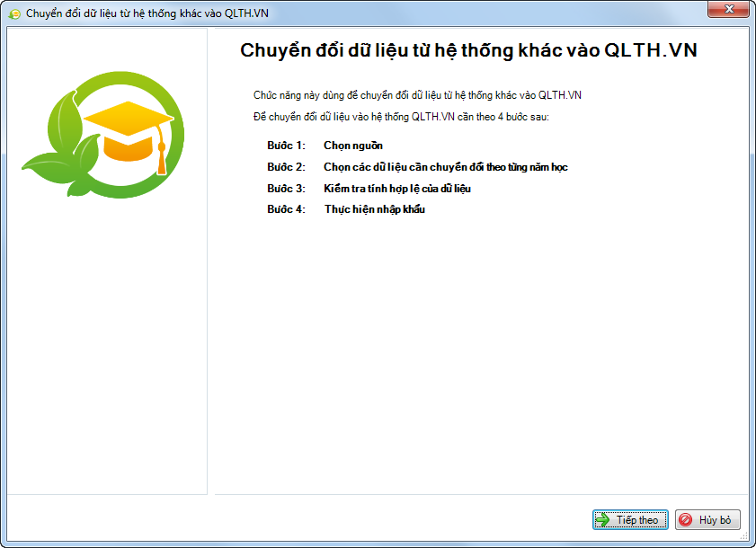756x548 pixels.
Task: Close the QLTH.VN conversion wizard window
Action: pos(728,9)
